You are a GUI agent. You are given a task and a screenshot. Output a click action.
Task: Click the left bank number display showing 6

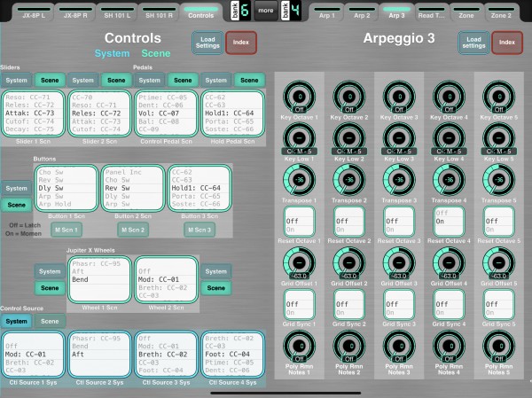(x=245, y=11)
